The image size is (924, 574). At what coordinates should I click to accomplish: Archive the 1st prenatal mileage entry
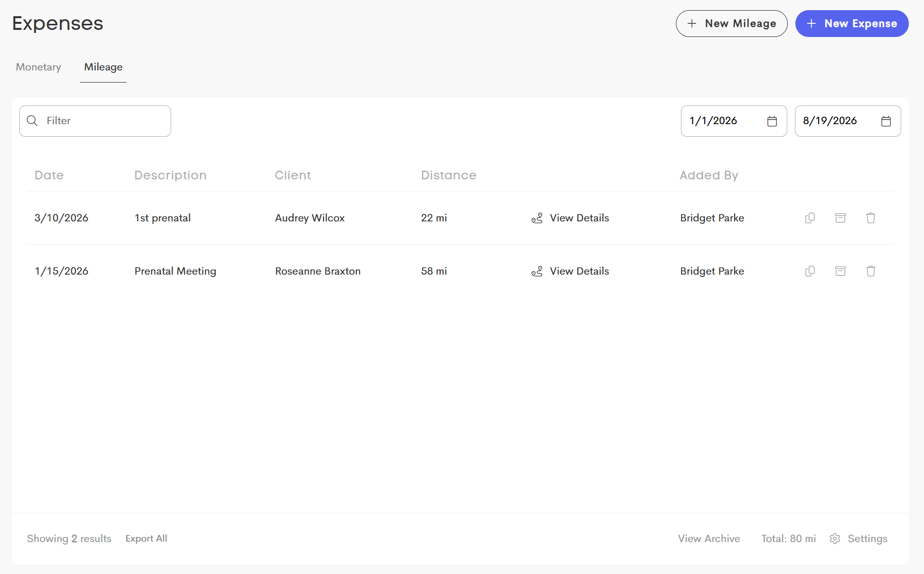840,218
